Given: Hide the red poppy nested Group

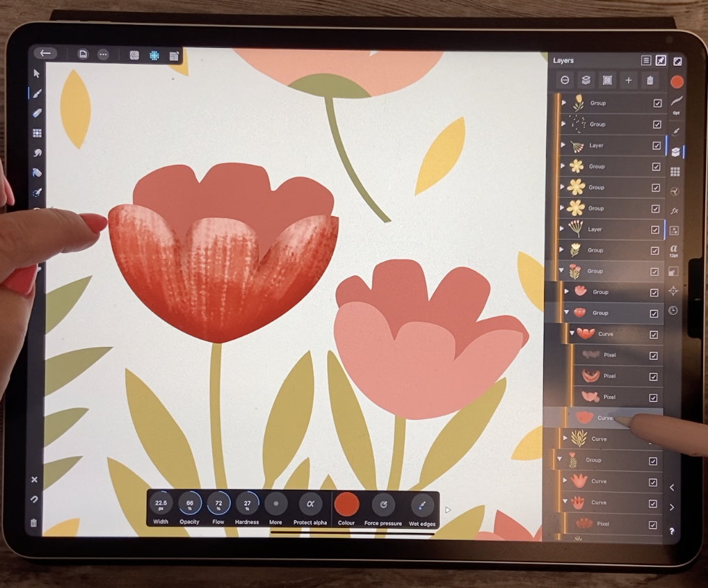Looking at the screenshot, I should [654, 313].
